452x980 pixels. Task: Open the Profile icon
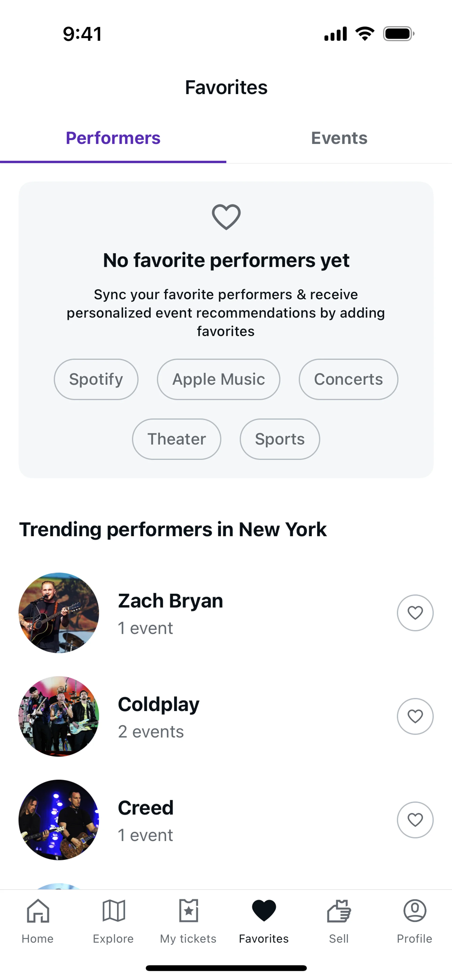coord(414,911)
